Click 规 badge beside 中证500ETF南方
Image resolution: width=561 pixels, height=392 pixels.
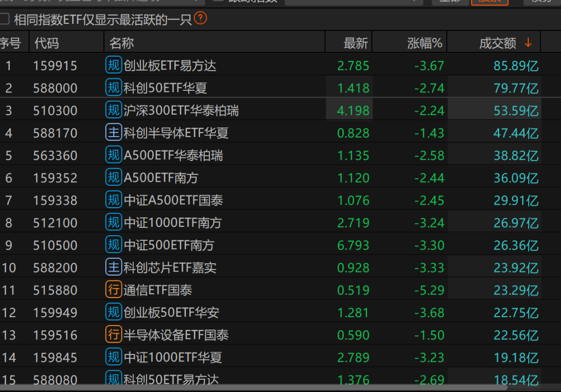[114, 245]
